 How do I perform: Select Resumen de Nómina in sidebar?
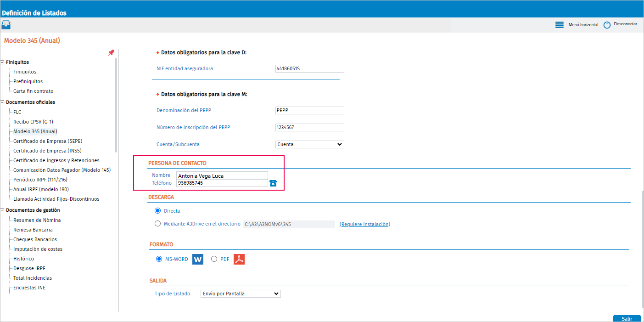click(x=37, y=220)
